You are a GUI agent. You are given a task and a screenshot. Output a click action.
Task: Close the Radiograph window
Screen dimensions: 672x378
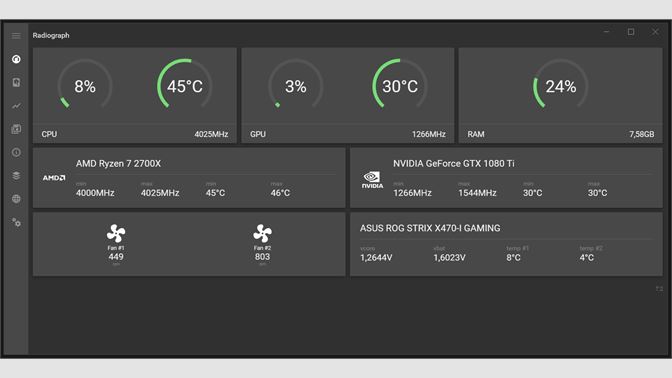655,32
